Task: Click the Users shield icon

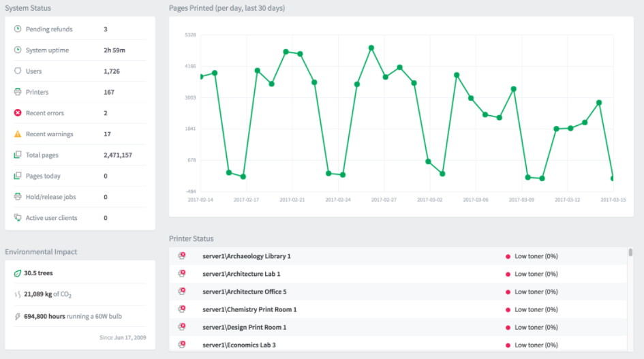Action: (18, 71)
